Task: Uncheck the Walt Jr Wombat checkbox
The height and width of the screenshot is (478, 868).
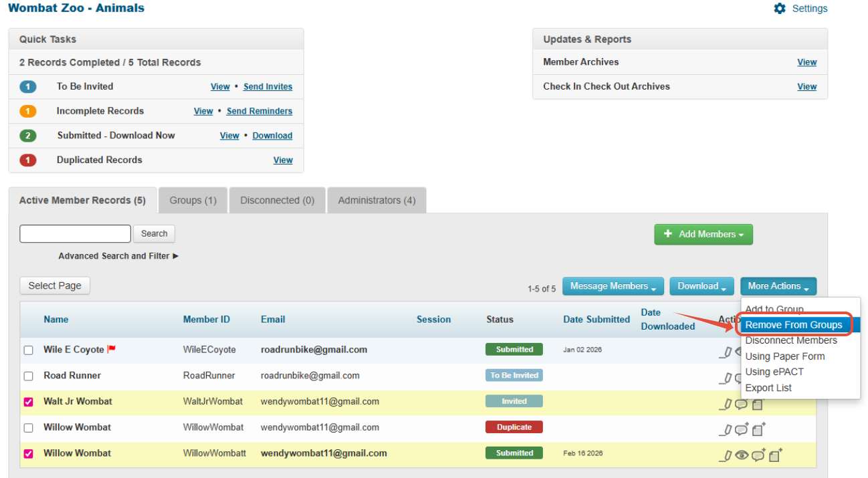Action: click(29, 402)
